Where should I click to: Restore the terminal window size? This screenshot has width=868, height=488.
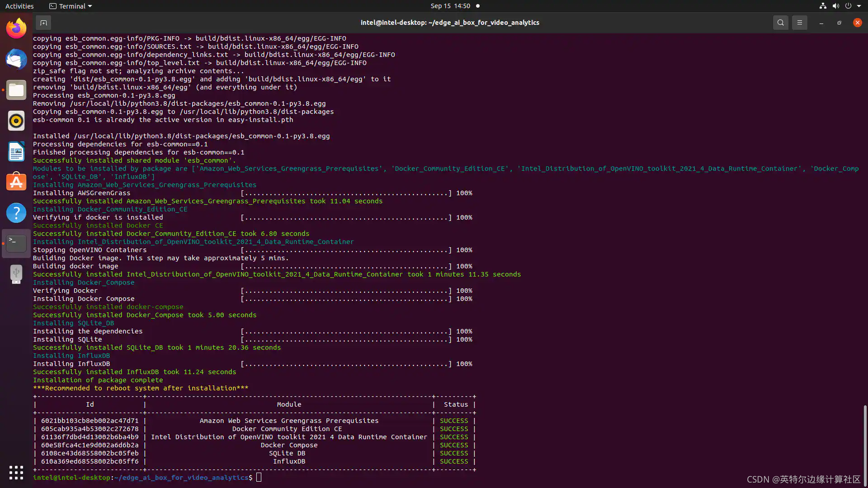[x=839, y=23]
